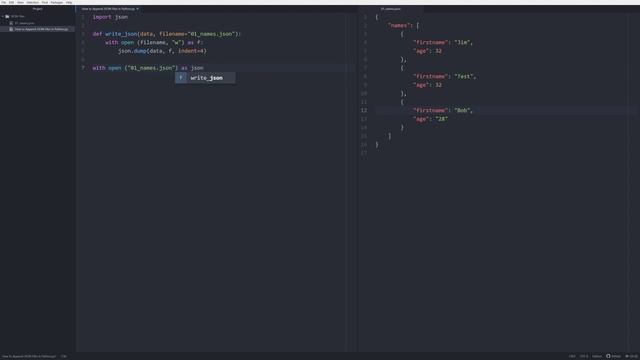Click the "firstname": "Jim" line
This screenshot has width=640, height=360.
[x=443, y=42]
